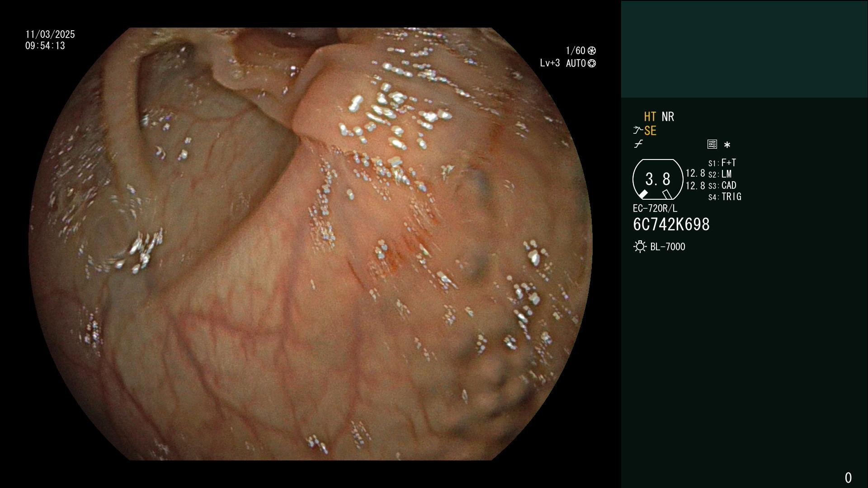
Task: Click the S2: LM switch assignment
Action: pyautogui.click(x=720, y=174)
